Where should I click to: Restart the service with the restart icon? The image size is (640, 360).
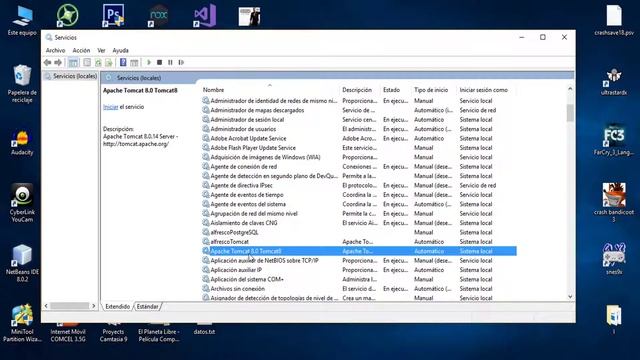click(x=181, y=62)
